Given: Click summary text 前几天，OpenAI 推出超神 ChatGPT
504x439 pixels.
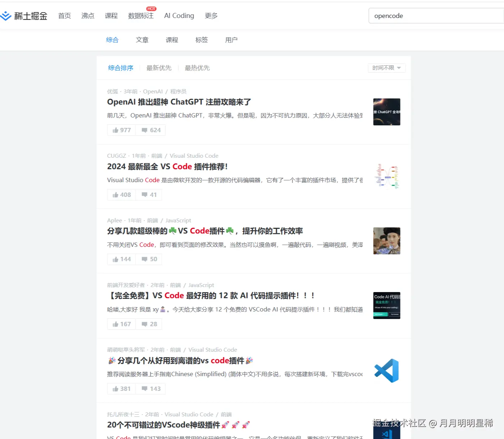Looking at the screenshot, I should (235, 115).
